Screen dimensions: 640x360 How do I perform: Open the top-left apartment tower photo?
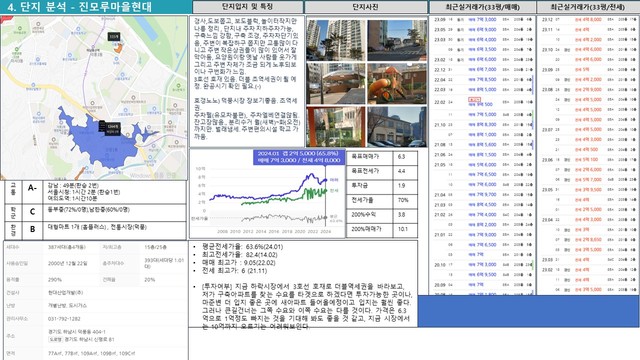pyautogui.click(x=336, y=40)
